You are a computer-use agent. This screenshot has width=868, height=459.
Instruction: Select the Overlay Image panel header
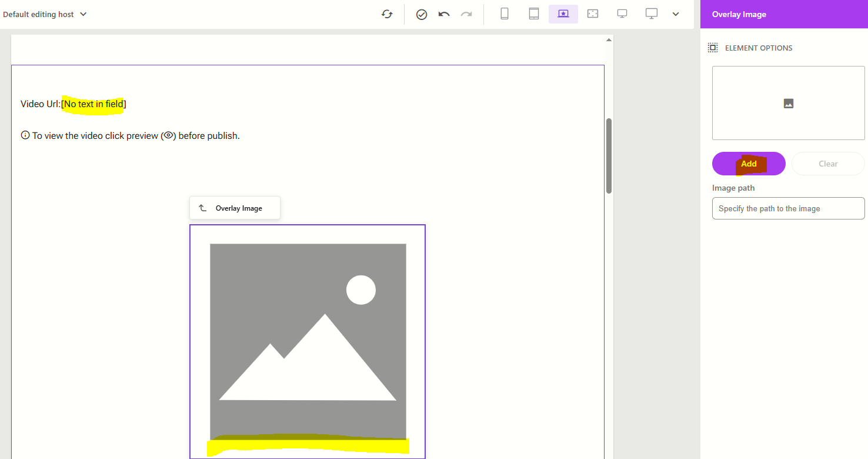739,14
